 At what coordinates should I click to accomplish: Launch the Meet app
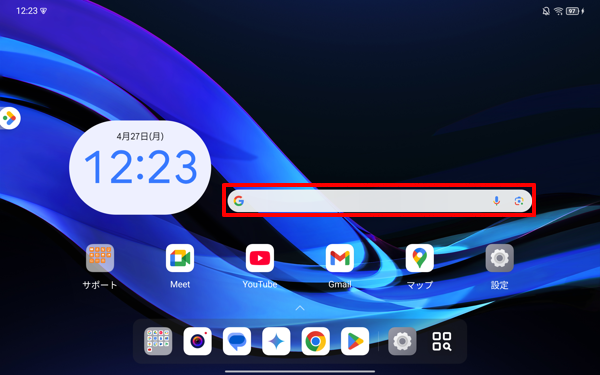click(x=180, y=258)
